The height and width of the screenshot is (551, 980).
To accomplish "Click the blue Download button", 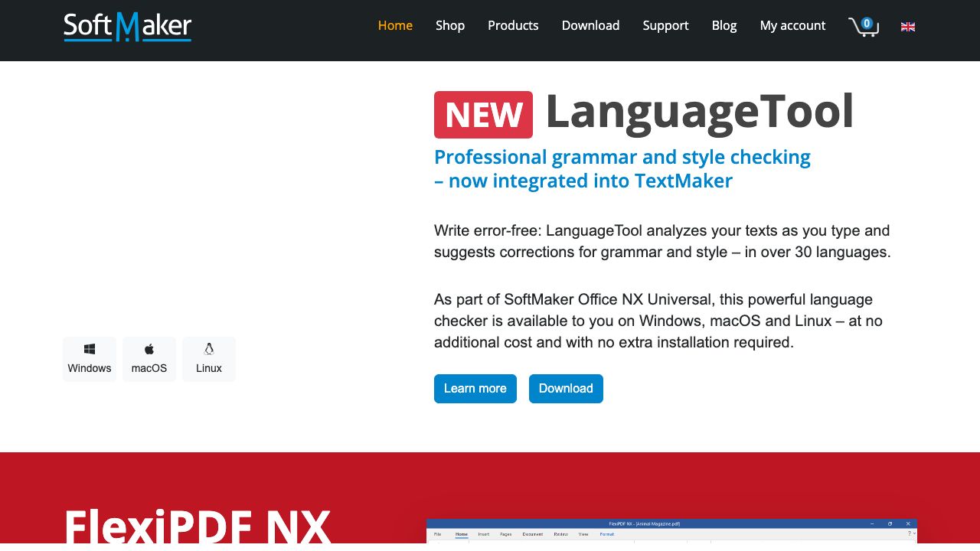I will point(566,389).
